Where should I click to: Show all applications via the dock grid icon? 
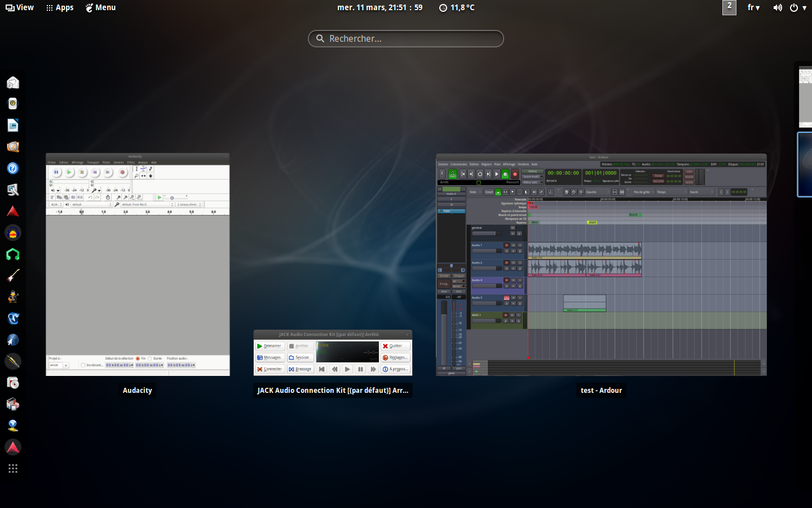(12, 468)
